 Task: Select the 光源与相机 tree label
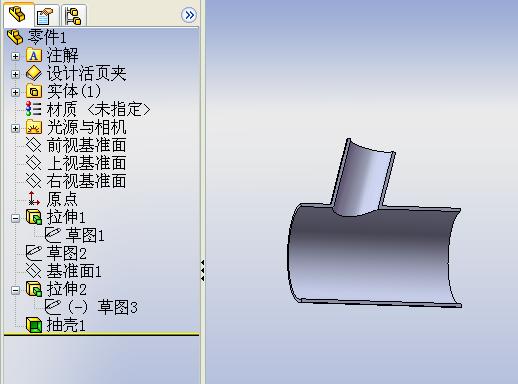(x=86, y=127)
